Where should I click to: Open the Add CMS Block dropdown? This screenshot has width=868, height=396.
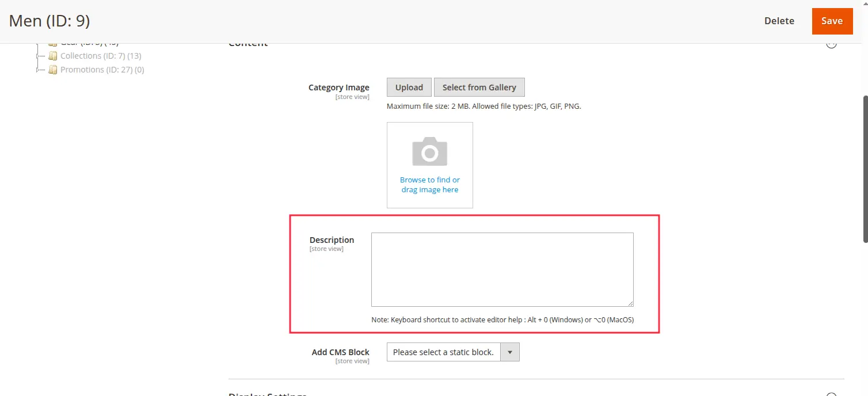[453, 352]
